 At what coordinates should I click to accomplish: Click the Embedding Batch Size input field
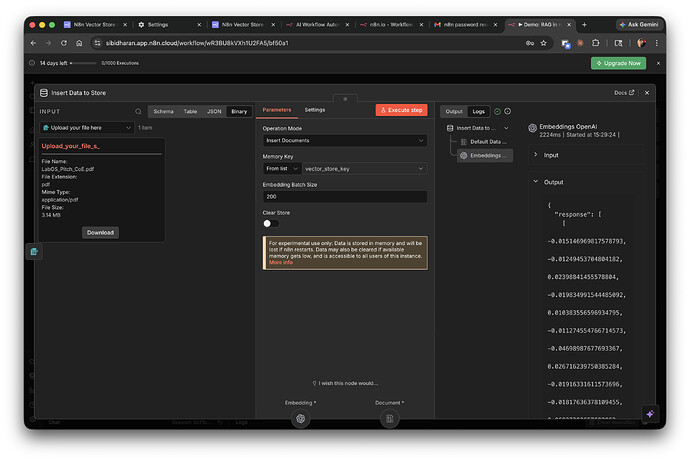pyautogui.click(x=344, y=197)
